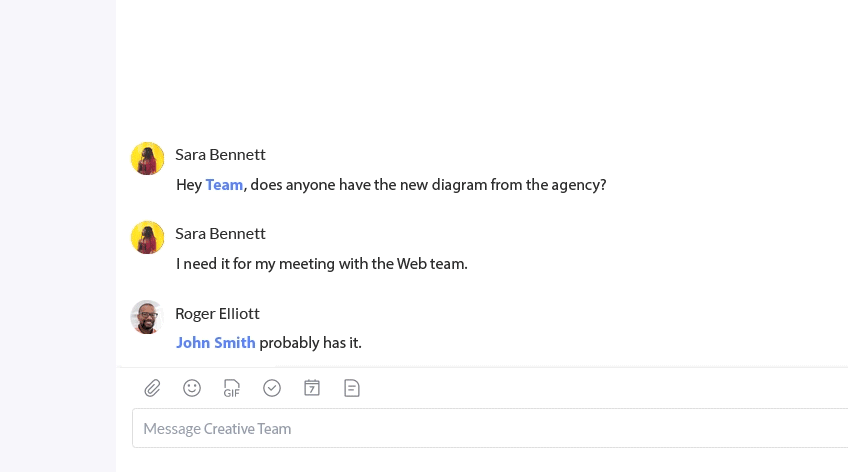Viewport: 848px width, 472px height.
Task: Click Sara Bennett's avatar beside the Web team message
Action: pyautogui.click(x=148, y=237)
